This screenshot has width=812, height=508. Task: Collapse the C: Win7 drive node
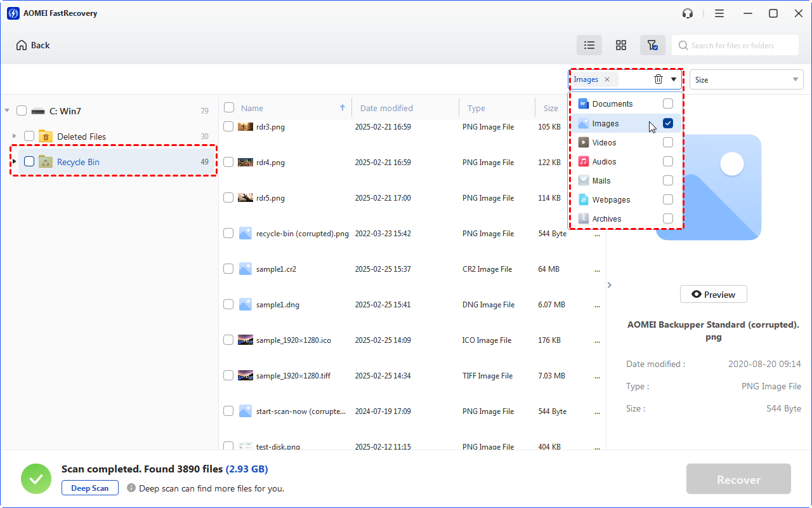8,111
